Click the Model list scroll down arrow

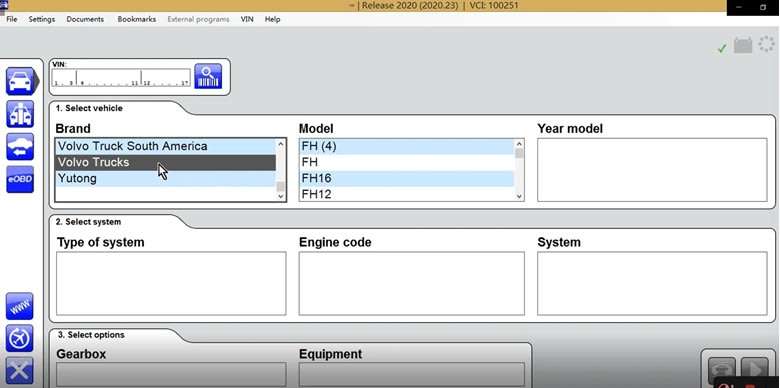click(x=519, y=196)
